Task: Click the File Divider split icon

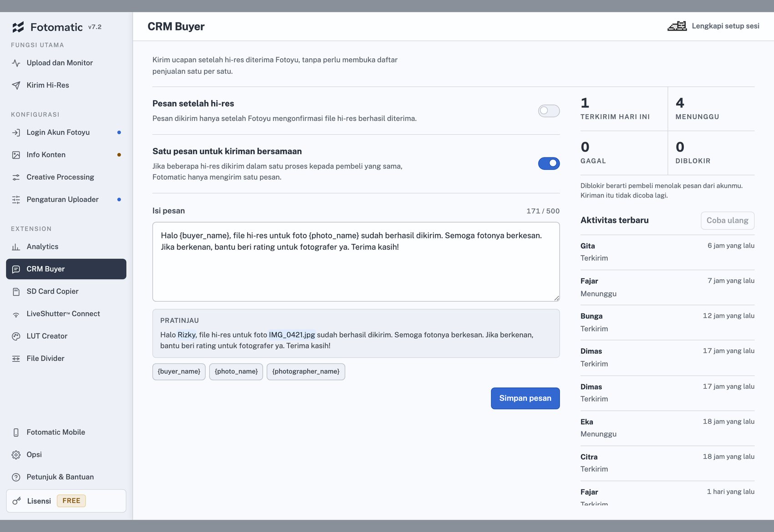Action: 16,359
